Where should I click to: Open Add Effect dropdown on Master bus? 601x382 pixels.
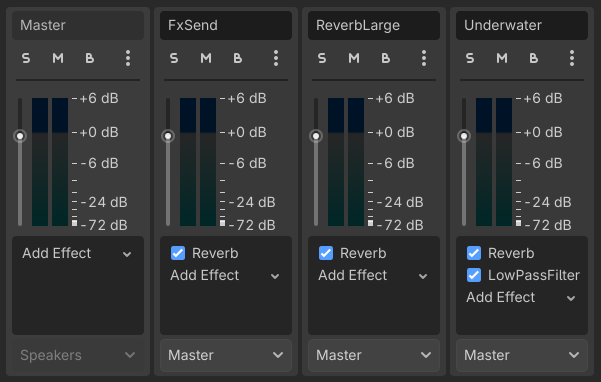[x=78, y=253]
